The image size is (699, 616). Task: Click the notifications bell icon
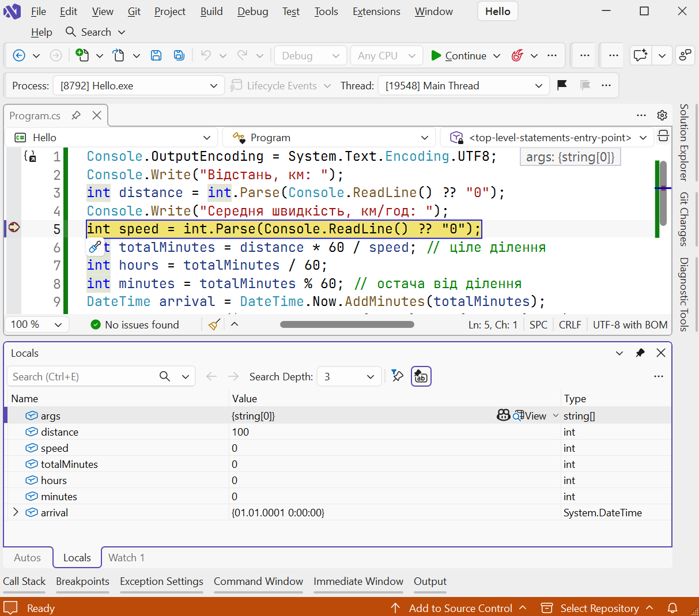pos(672,608)
